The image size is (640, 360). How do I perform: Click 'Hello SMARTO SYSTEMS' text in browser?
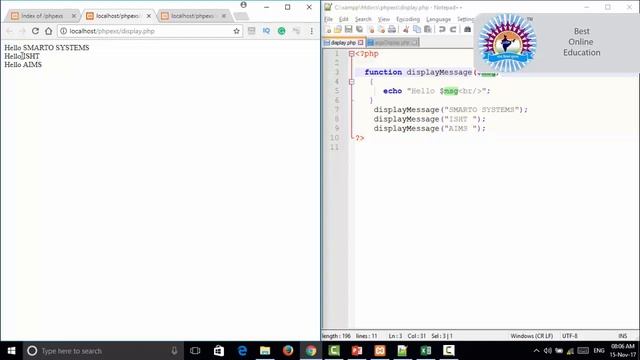coord(47,48)
